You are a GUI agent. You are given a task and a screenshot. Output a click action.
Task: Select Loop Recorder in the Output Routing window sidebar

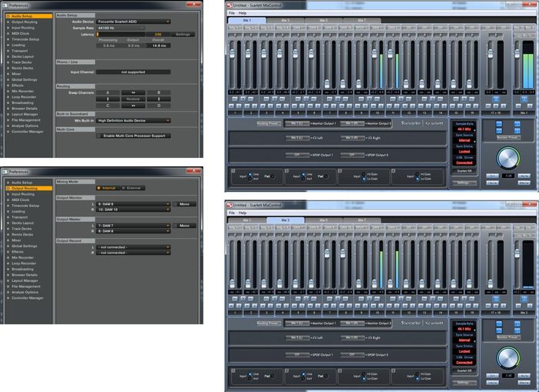pyautogui.click(x=24, y=263)
